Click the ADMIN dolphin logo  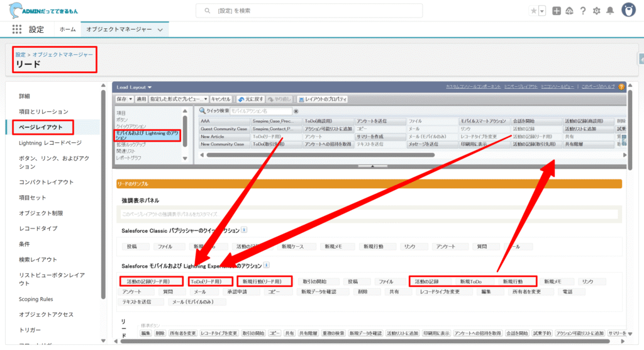coord(43,11)
